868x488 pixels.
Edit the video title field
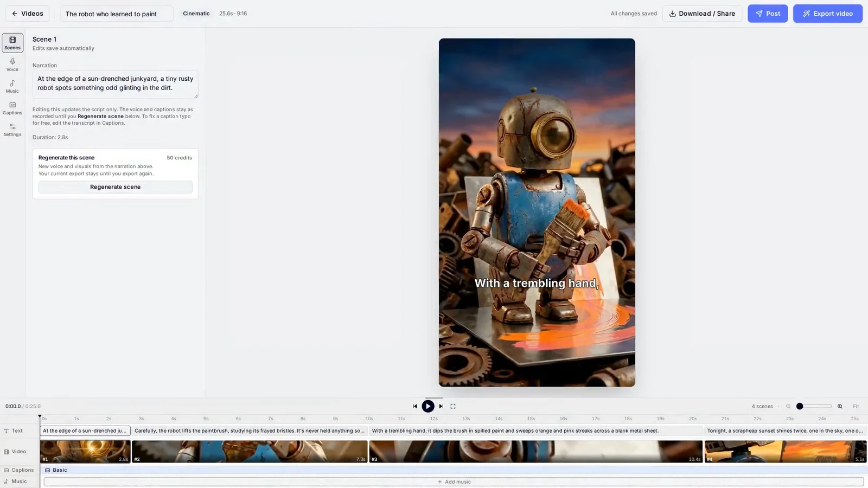(x=117, y=14)
